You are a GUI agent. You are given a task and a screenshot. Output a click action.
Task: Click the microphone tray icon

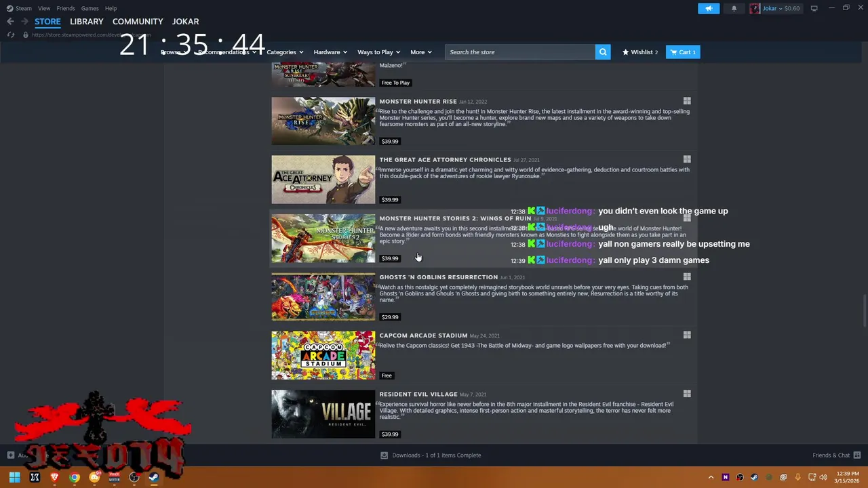tap(797, 477)
